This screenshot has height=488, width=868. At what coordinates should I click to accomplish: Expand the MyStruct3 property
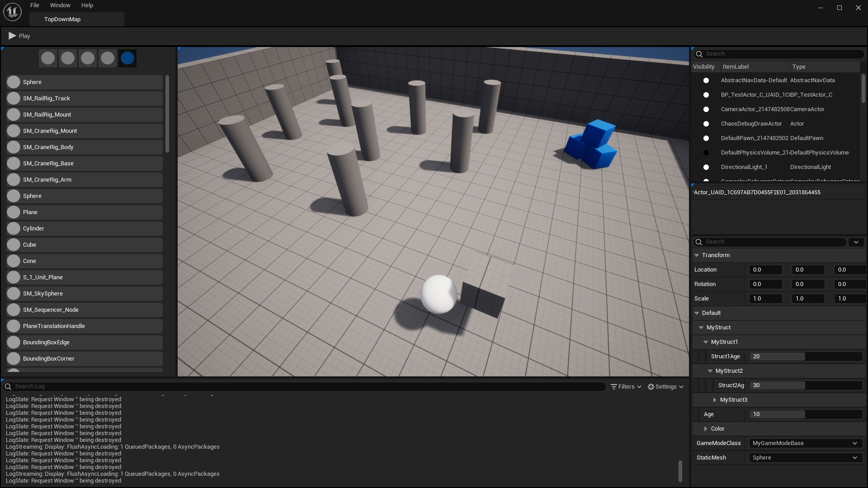pyautogui.click(x=715, y=399)
